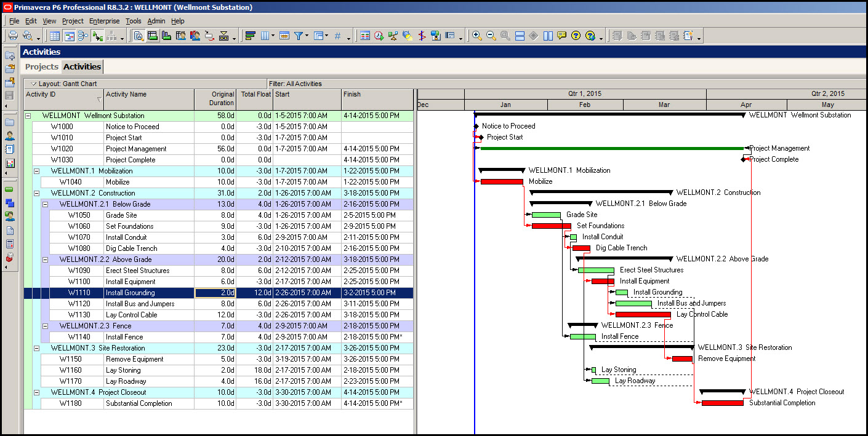Open the Enterprise menu
The image size is (868, 436).
(x=105, y=21)
